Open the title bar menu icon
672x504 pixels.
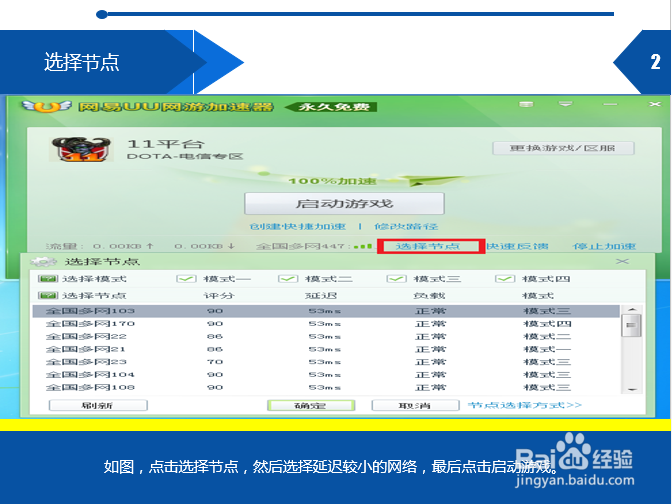(526, 104)
